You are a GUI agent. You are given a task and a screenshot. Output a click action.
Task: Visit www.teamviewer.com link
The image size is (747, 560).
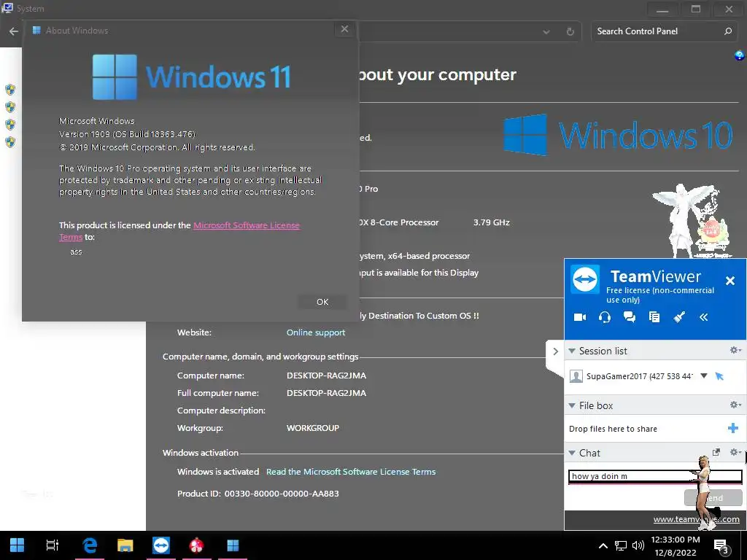click(x=697, y=519)
